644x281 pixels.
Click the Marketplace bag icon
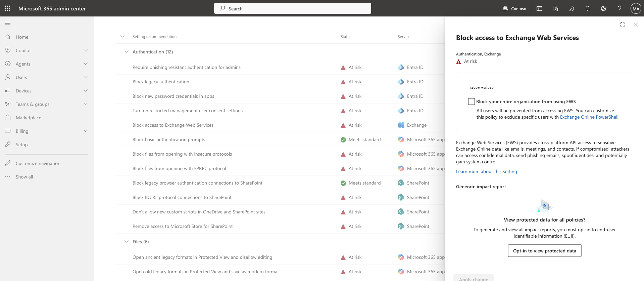click(x=8, y=118)
